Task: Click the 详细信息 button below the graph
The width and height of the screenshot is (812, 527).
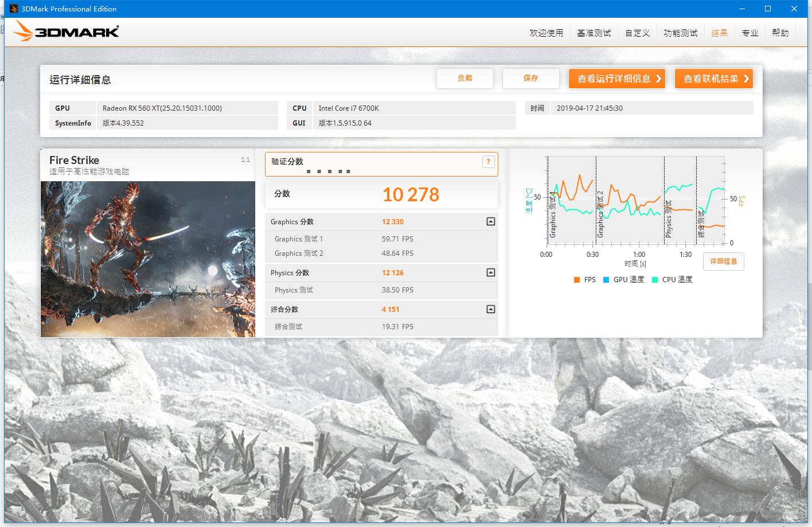Action: [723, 261]
